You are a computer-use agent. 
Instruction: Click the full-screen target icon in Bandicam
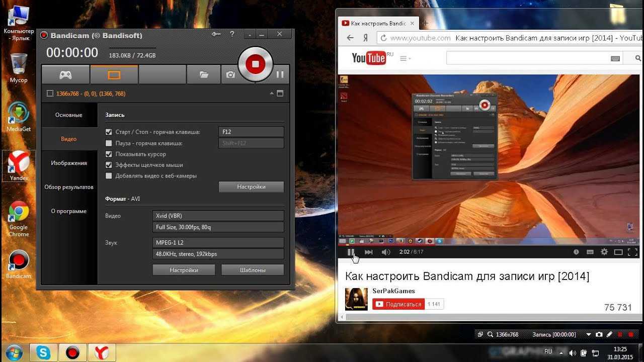(280, 94)
